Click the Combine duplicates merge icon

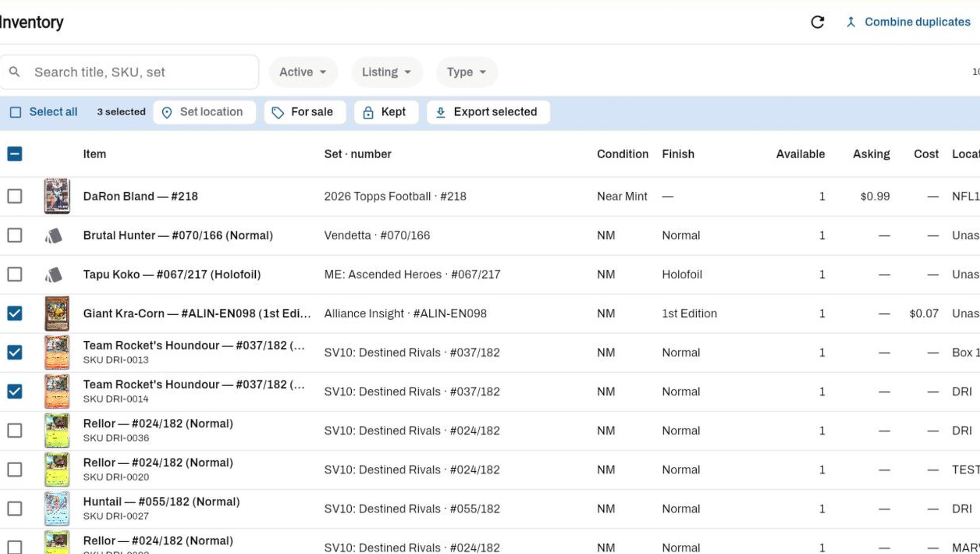tap(850, 22)
